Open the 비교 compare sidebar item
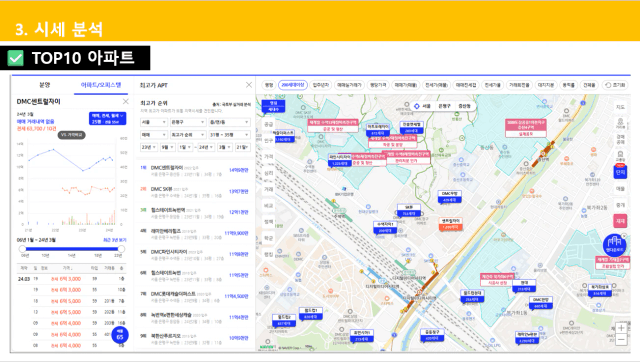 [x=268, y=206]
